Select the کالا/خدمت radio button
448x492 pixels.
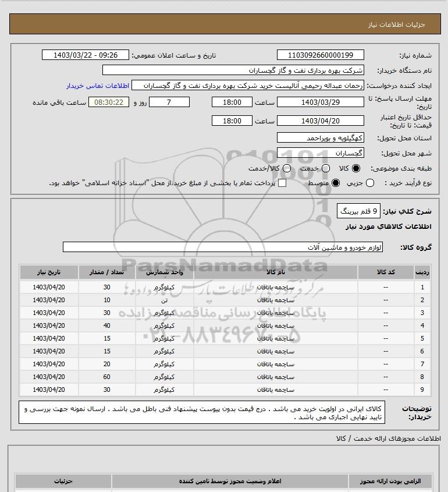(286, 168)
